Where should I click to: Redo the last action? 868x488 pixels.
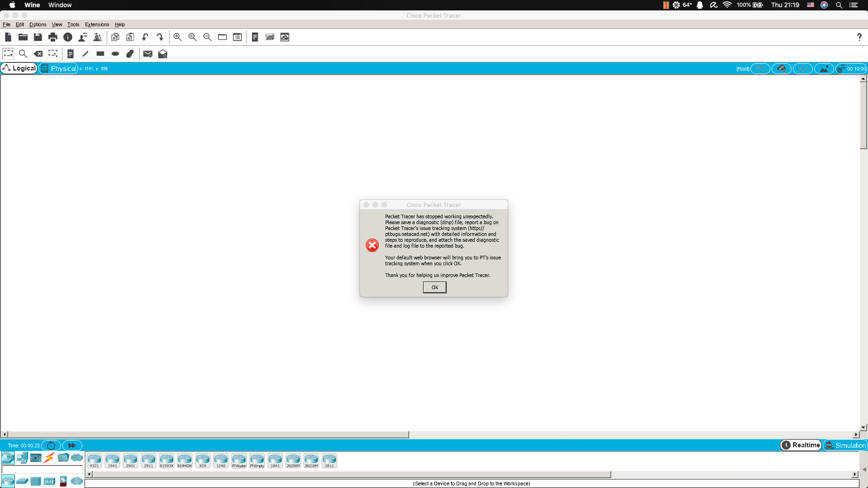160,37
